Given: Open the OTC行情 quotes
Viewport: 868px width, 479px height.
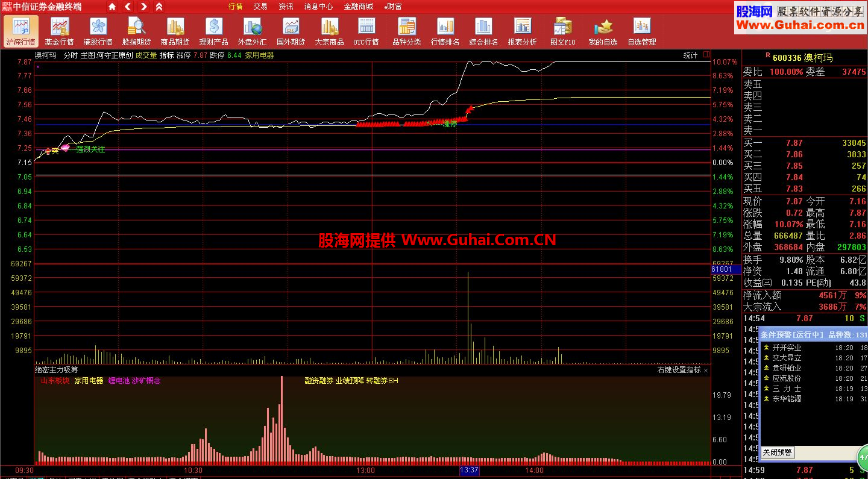Looking at the screenshot, I should tap(366, 31).
